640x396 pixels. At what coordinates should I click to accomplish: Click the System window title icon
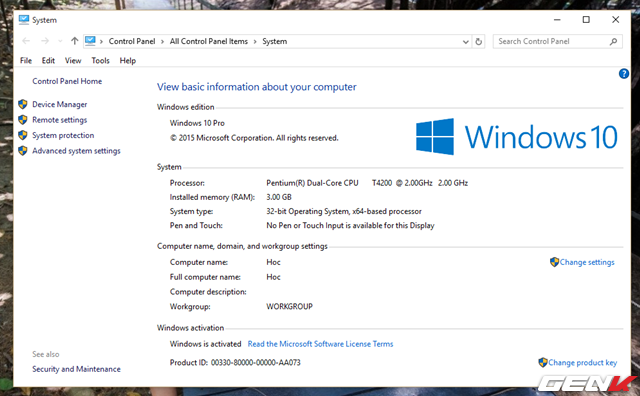24,20
